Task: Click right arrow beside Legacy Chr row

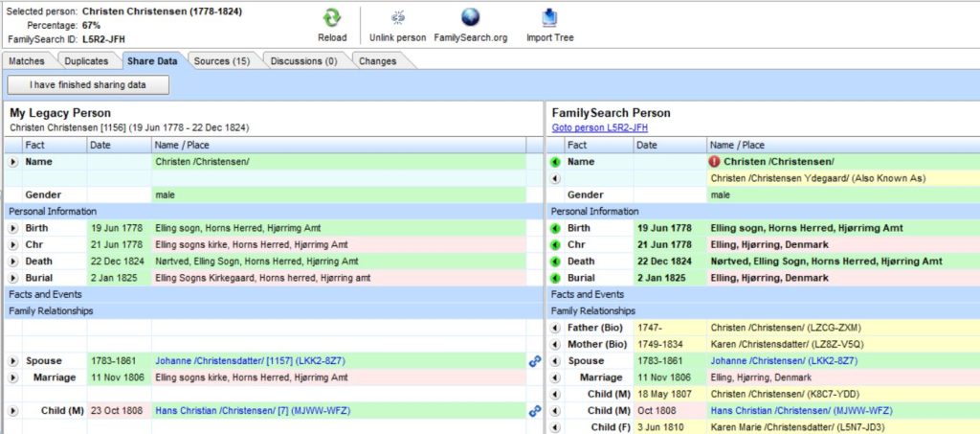Action: (x=13, y=245)
